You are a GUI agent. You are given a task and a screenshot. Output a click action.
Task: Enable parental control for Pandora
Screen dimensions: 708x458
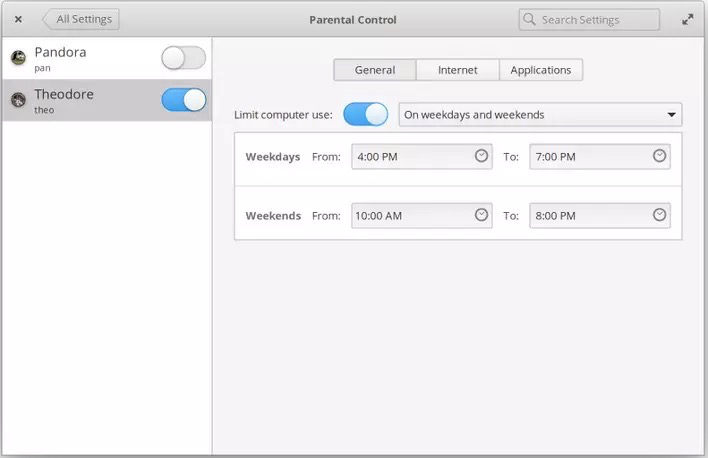[183, 58]
